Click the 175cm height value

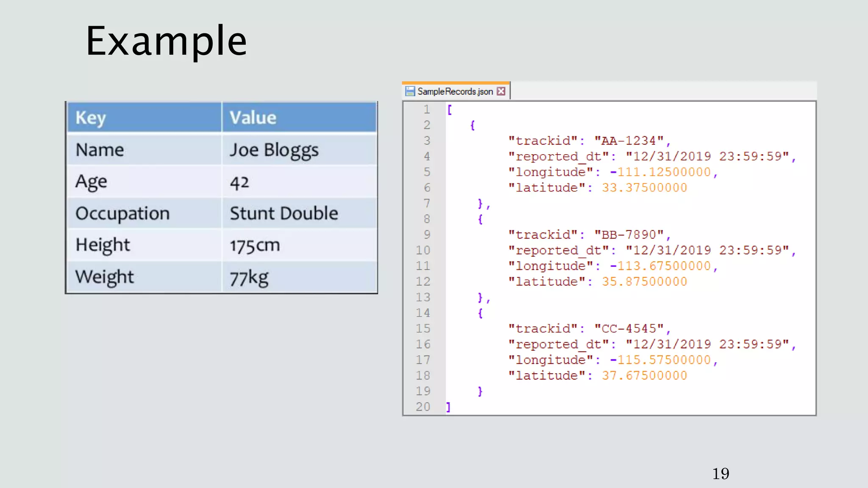[x=255, y=245]
